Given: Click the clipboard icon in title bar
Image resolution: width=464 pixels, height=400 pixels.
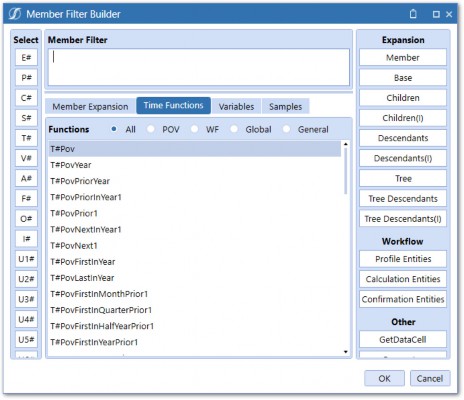Looking at the screenshot, I should pos(413,14).
